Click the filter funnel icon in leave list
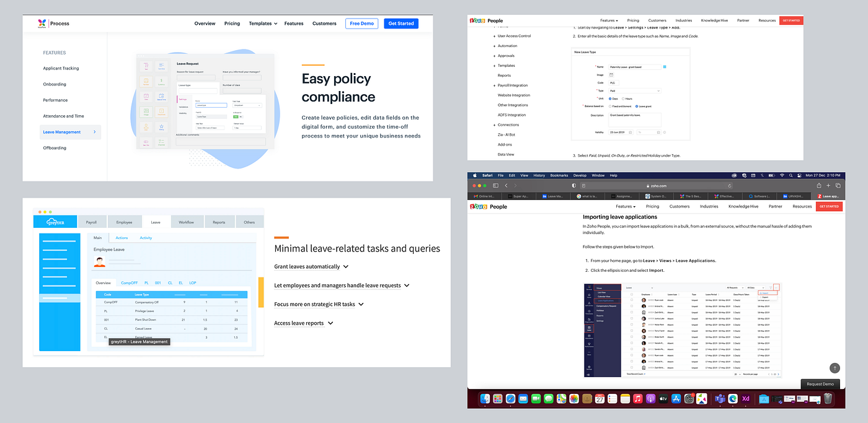This screenshot has height=423, width=868. [x=771, y=288]
